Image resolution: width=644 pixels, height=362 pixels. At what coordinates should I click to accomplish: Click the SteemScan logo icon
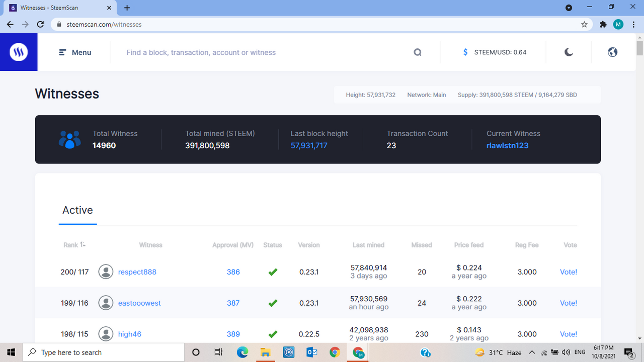pos(19,52)
